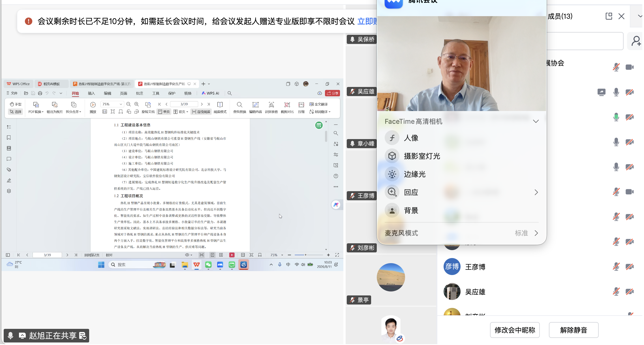The height and width of the screenshot is (345, 644).
Task: Click the 编辑内容 edit content tool
Action: tap(255, 108)
